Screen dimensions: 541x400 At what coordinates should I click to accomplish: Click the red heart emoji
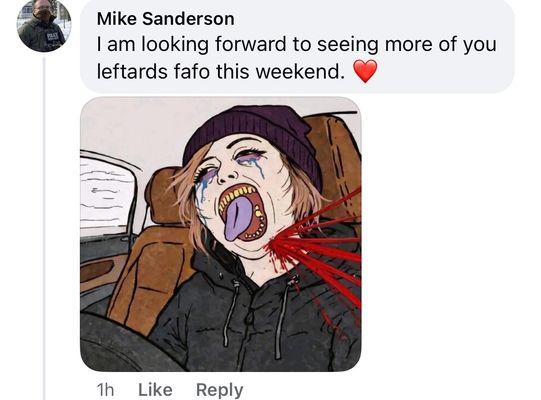[x=366, y=71]
